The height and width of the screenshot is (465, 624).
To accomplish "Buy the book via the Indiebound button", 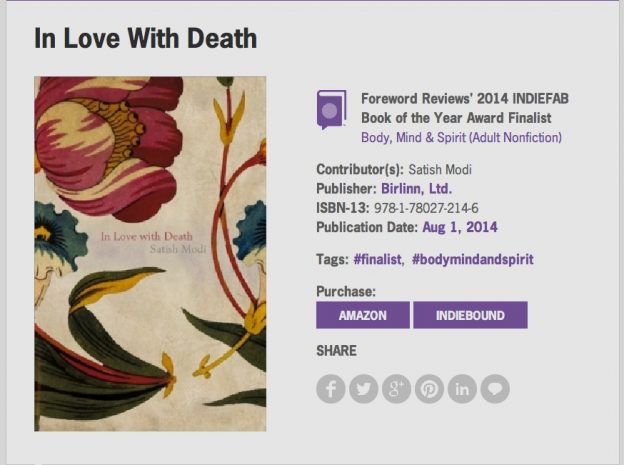I will 470,315.
